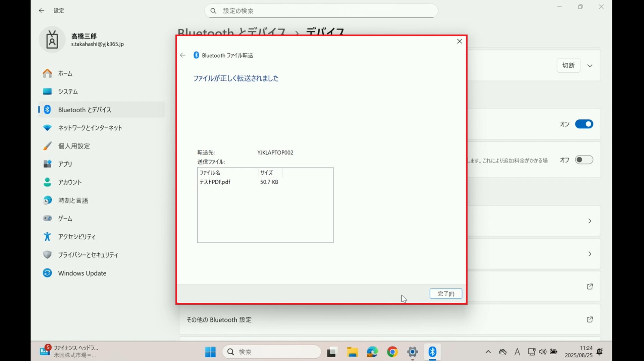Click the アクセシビリティ sidebar icon
This screenshot has width=644, height=361.
click(47, 237)
